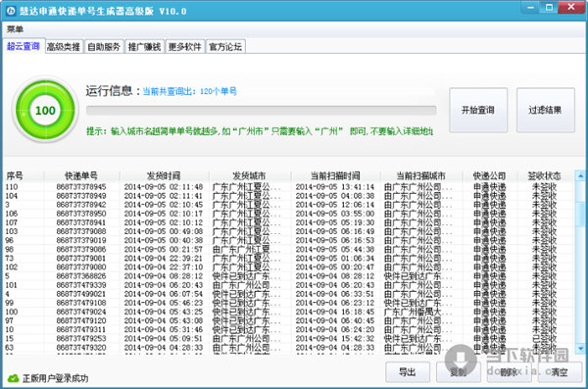Viewport: 588px width, 389px height.
Task: Click the 导出 button
Action: click(408, 372)
